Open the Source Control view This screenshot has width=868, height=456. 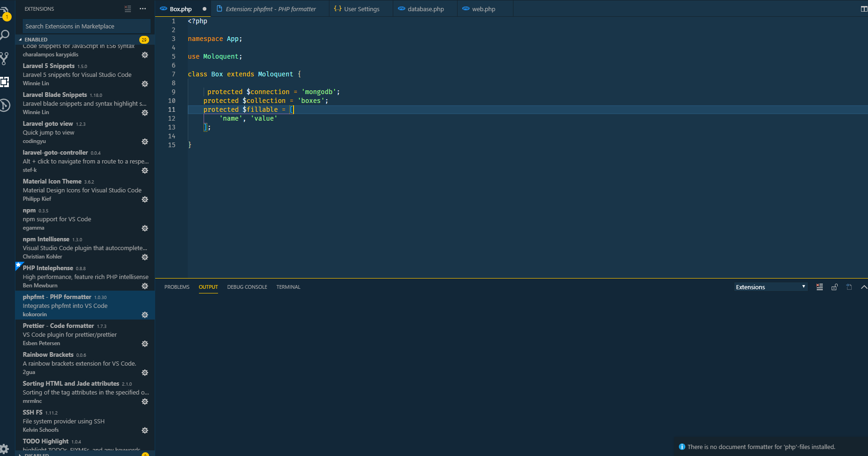point(5,58)
